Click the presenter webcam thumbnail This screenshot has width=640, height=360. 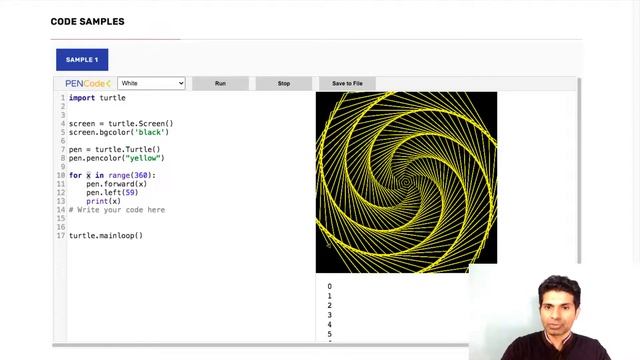[x=555, y=312]
